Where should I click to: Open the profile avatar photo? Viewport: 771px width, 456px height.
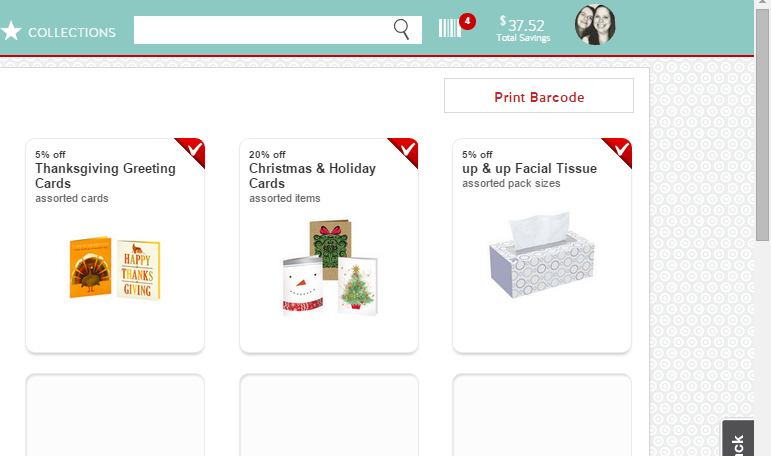pyautogui.click(x=595, y=25)
